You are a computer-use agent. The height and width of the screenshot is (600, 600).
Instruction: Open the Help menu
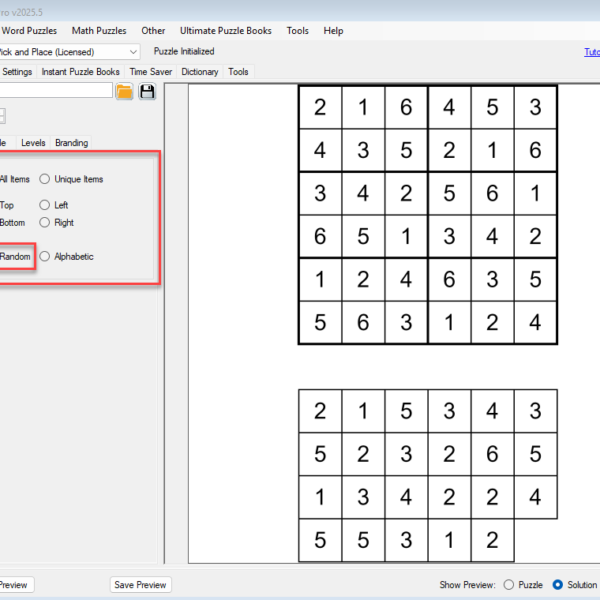click(x=333, y=31)
